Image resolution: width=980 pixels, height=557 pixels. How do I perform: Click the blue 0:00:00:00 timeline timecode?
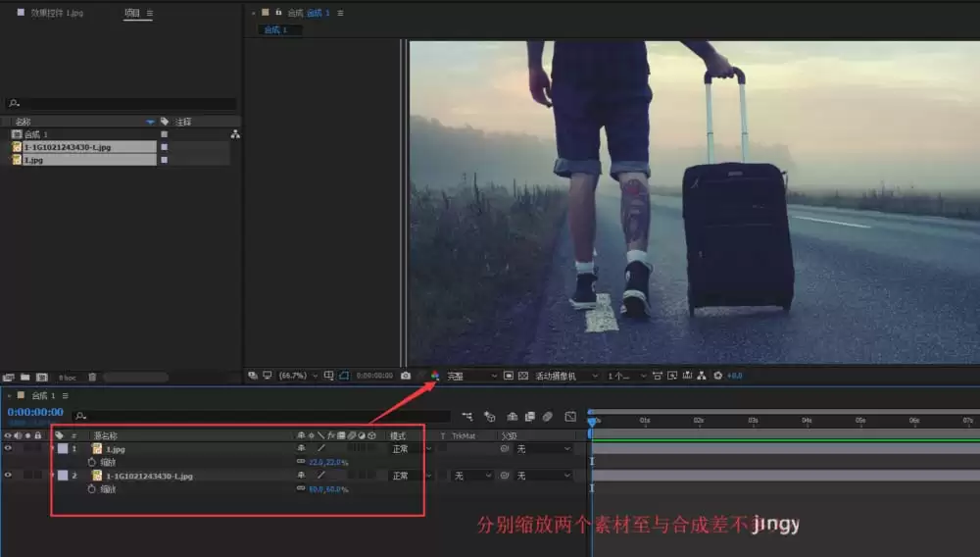coord(35,412)
